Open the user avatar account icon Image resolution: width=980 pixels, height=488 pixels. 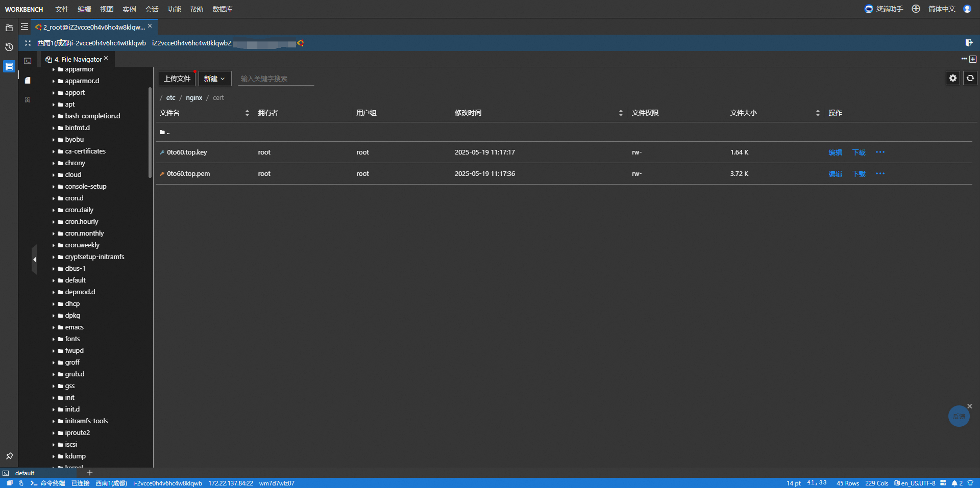point(967,9)
